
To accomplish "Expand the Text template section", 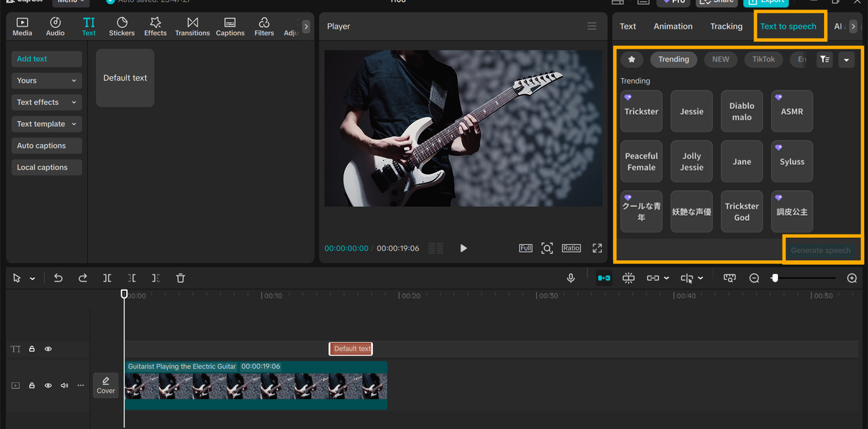I will point(46,124).
